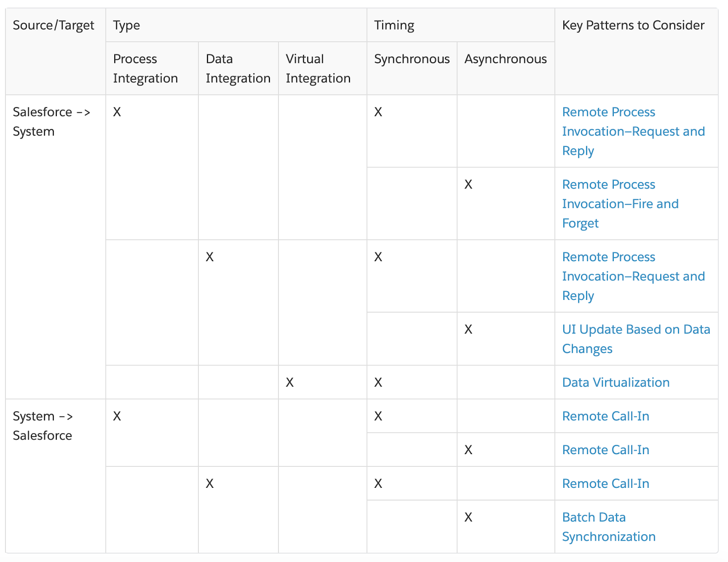Click the Salesforce -> System row label

coord(51,122)
